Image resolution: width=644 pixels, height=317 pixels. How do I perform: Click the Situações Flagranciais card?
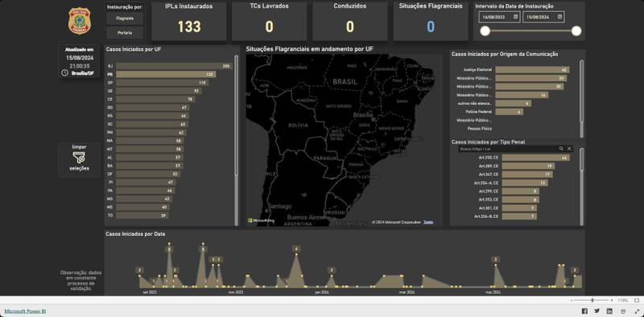[431, 22]
